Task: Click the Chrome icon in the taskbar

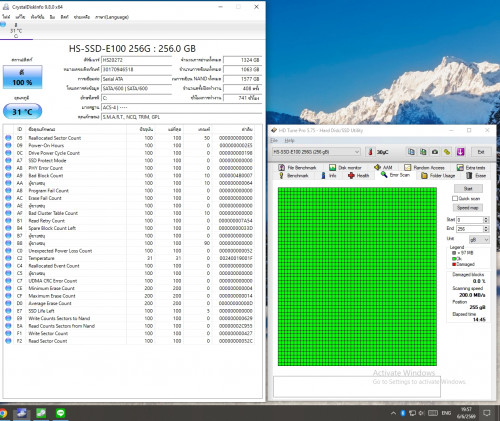Action: point(3,413)
